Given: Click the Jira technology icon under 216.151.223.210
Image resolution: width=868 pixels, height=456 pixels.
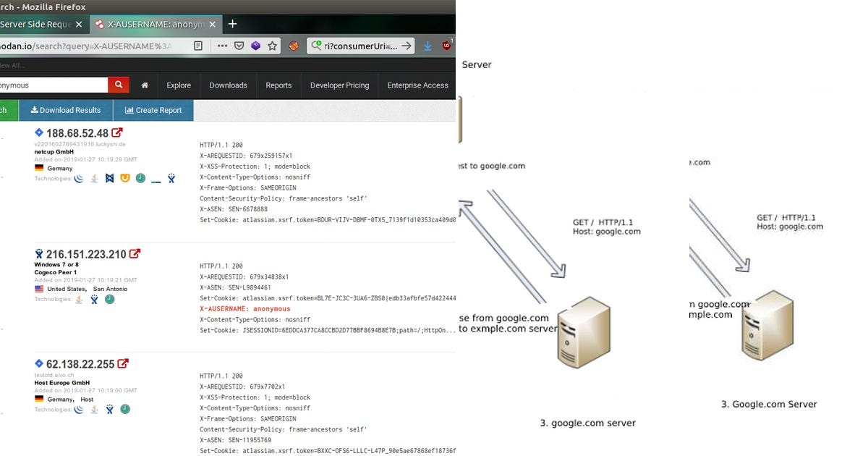Looking at the screenshot, I should tap(94, 299).
